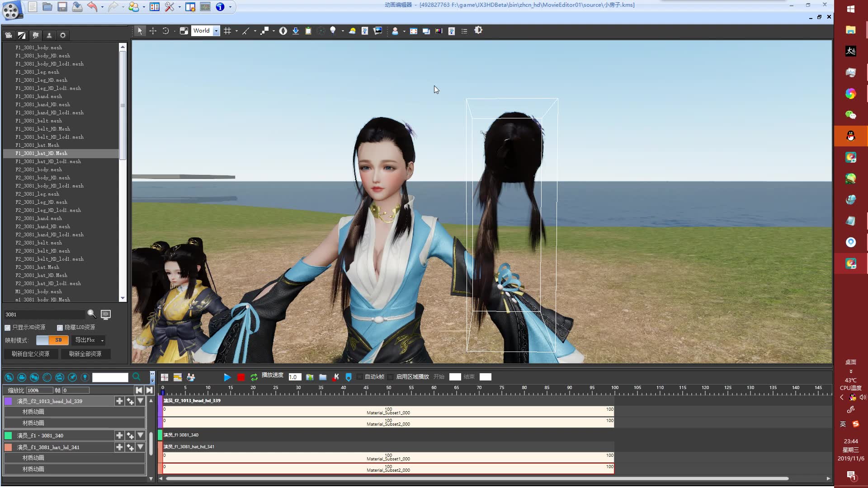Switch to the camera tab in left panel
The image size is (868, 488).
pos(9,35)
